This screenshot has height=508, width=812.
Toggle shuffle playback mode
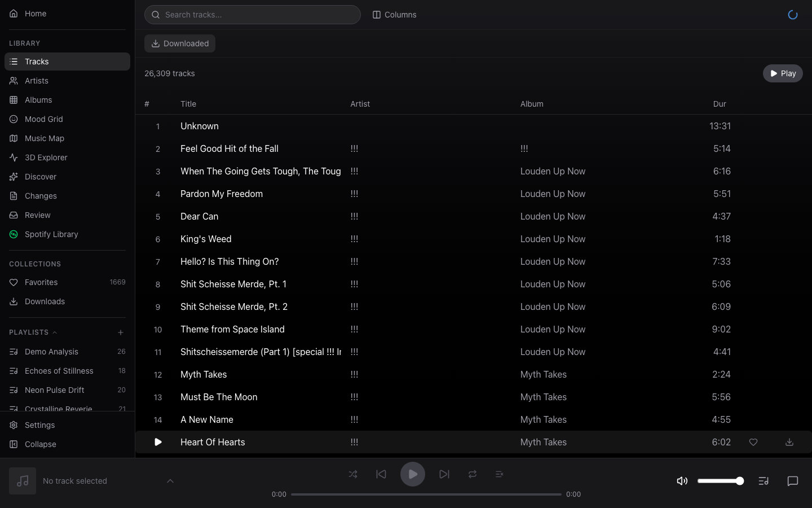353,474
